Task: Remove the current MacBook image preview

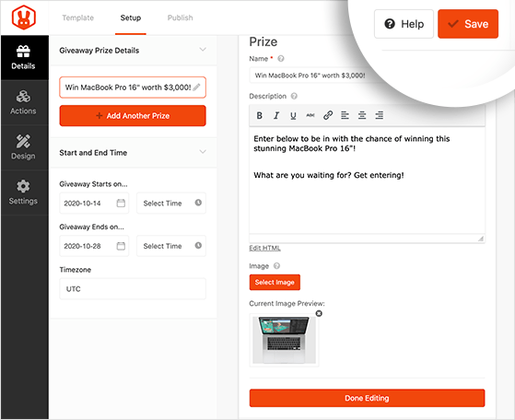Action: pyautogui.click(x=319, y=313)
